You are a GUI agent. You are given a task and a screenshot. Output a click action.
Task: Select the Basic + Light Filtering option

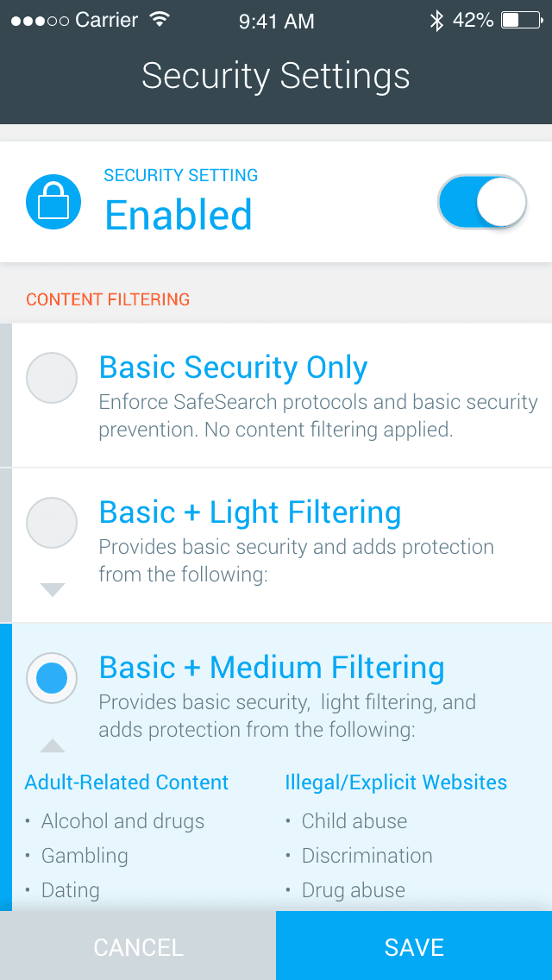point(52,523)
